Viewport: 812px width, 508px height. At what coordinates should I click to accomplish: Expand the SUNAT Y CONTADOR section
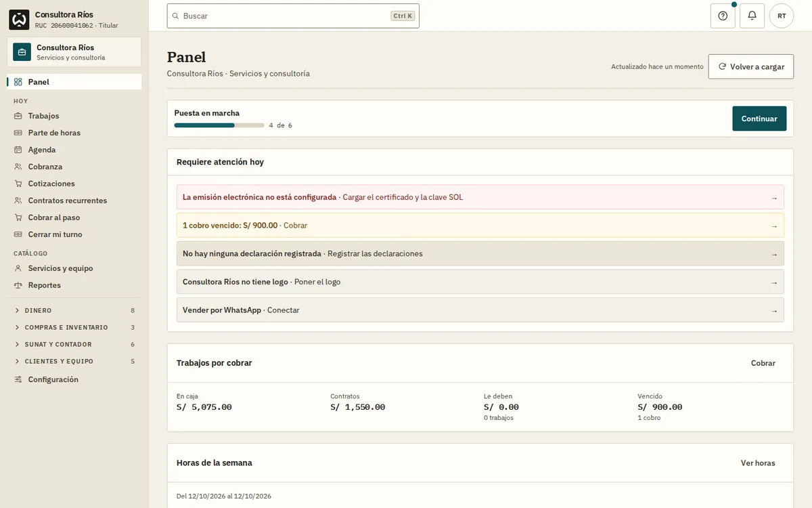pyautogui.click(x=74, y=344)
